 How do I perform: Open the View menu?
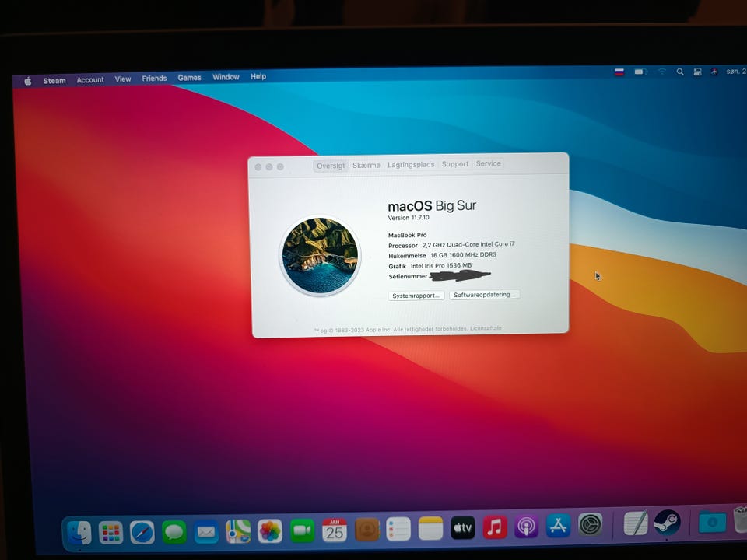pyautogui.click(x=122, y=79)
